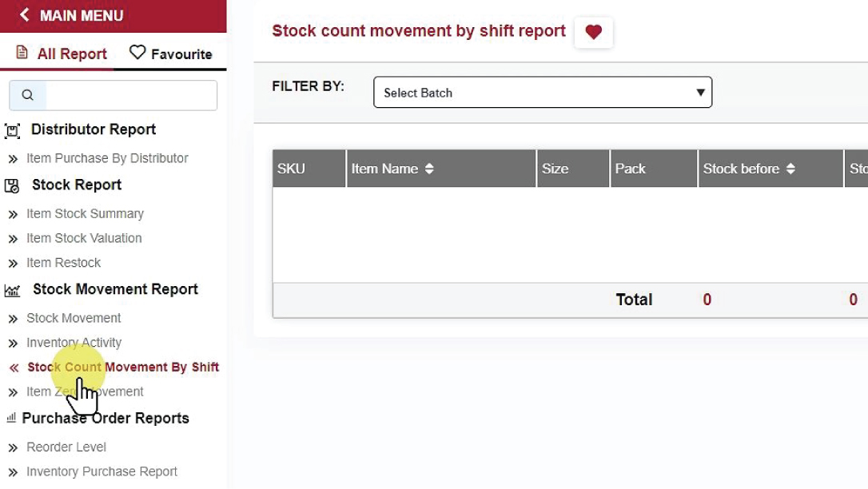Open the Inventory Activity report
The height and width of the screenshot is (489, 868).
74,343
